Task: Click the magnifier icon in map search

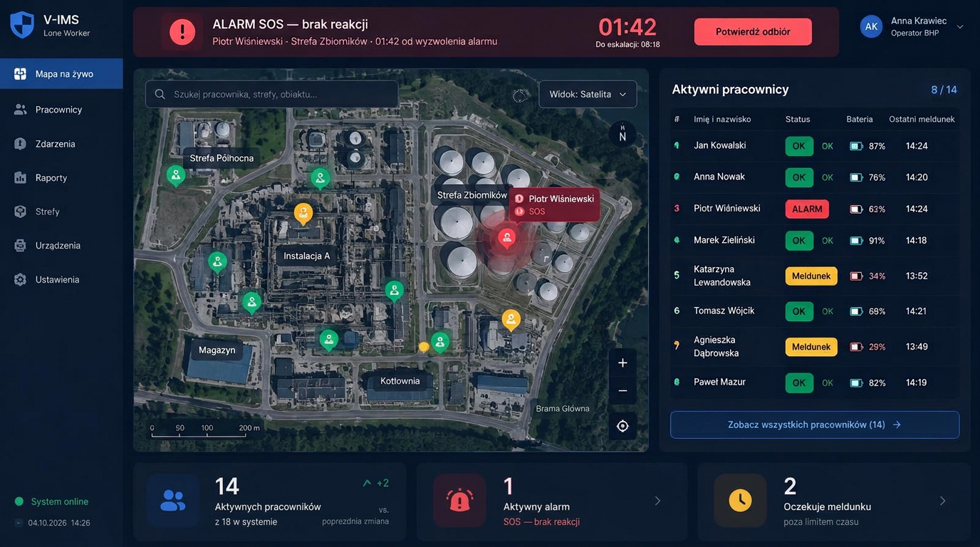Action: click(x=160, y=94)
